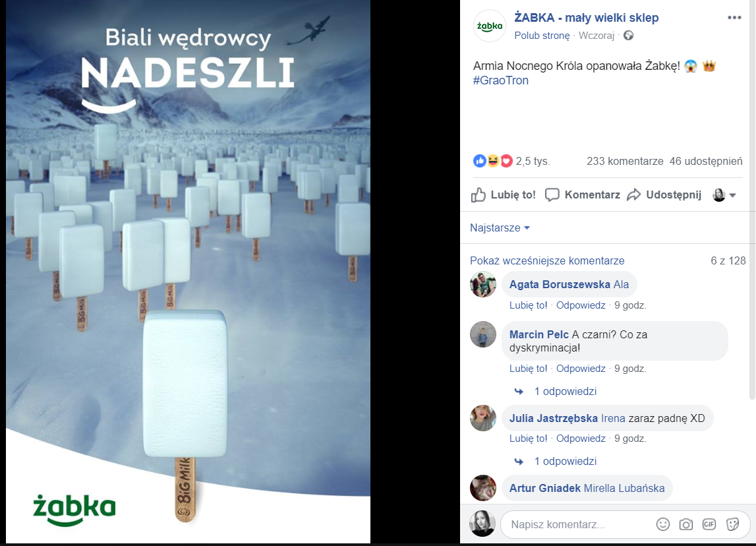Open the sticker picker icon
Screen dimensions: 756x546
[x=732, y=524]
